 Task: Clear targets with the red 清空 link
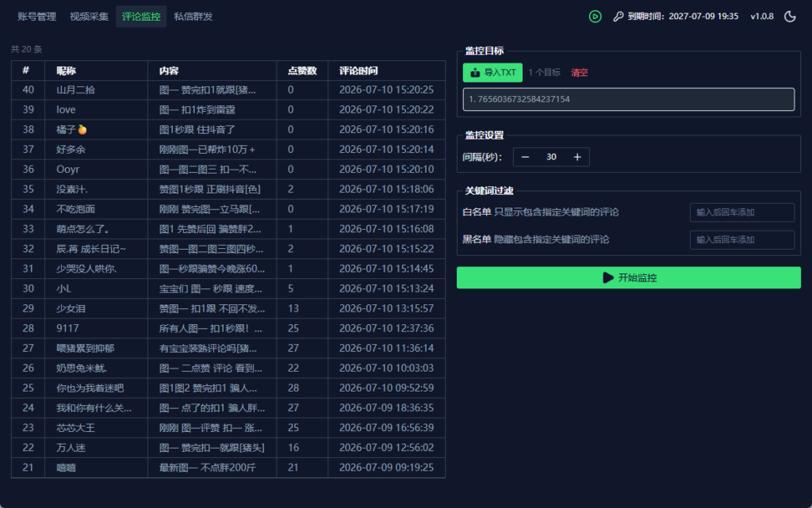coord(579,72)
